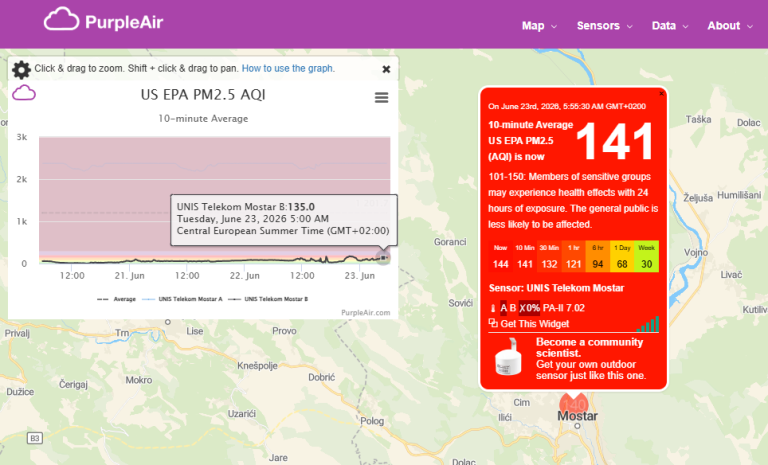
Task: Click the Mostar city label on map
Action: point(577,416)
